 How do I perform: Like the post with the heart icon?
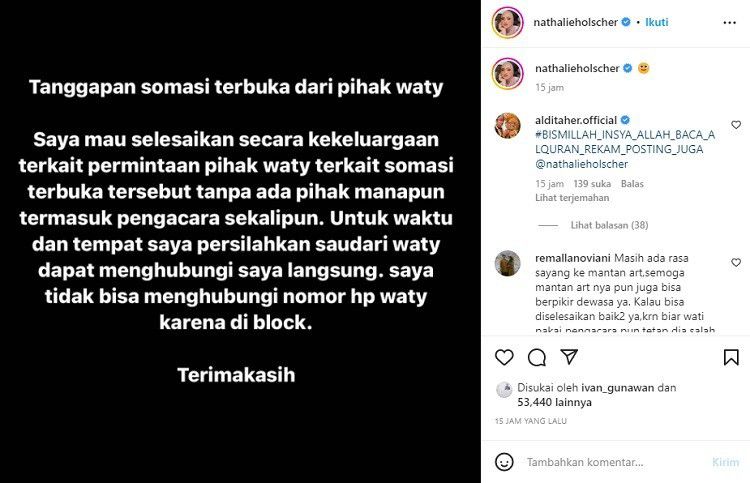click(504, 357)
